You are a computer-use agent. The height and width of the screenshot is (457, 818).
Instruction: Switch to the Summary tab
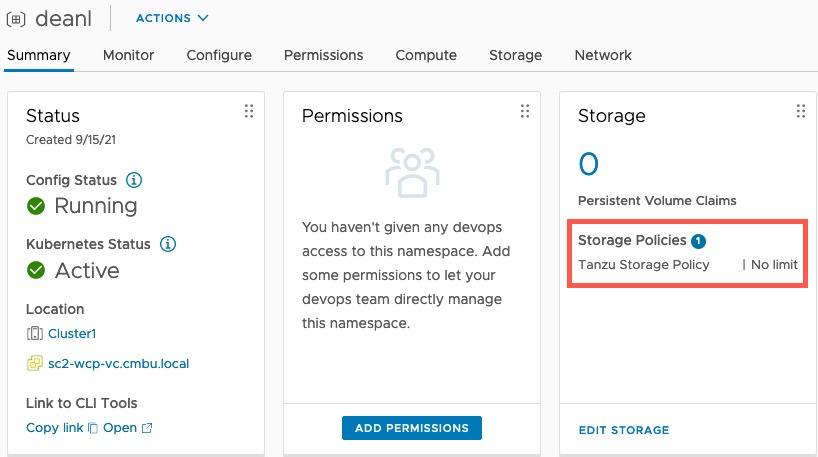[39, 55]
